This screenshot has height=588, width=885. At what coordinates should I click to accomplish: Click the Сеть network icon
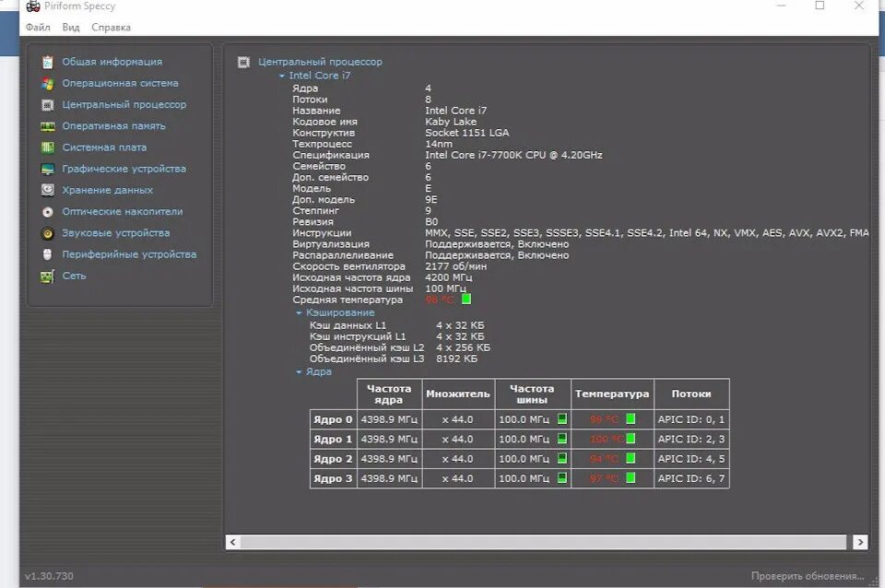[47, 276]
